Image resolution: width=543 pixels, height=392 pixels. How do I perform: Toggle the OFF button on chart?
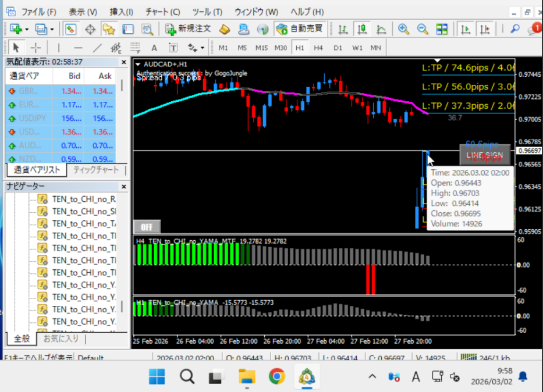click(x=147, y=226)
